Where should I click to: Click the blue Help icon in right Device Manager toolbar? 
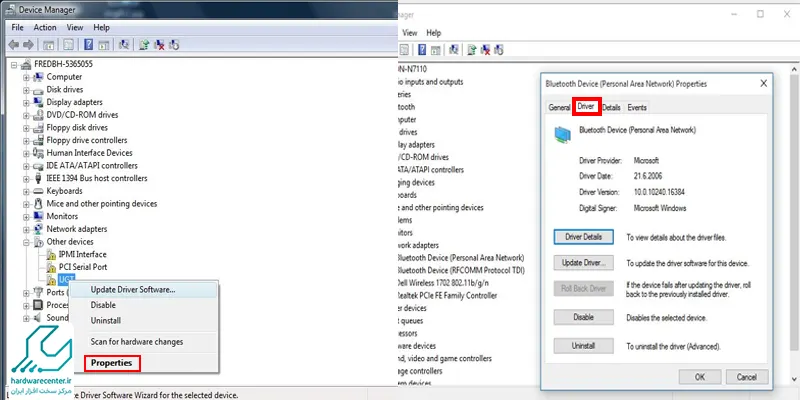click(x=422, y=49)
